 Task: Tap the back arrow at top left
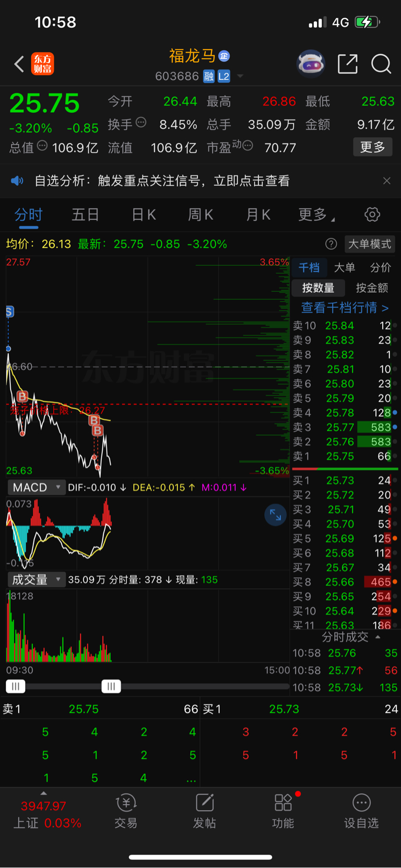[x=19, y=64]
